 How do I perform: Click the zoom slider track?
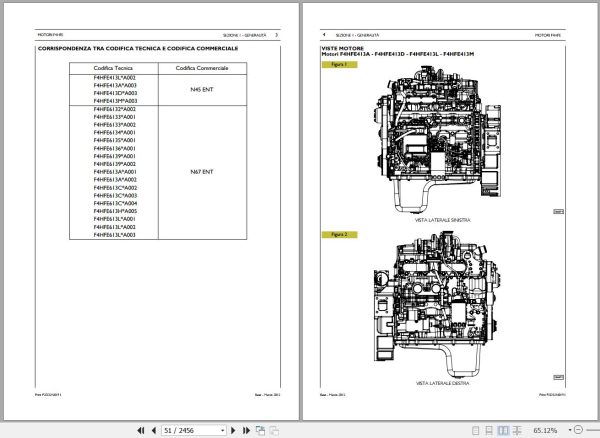point(592,430)
